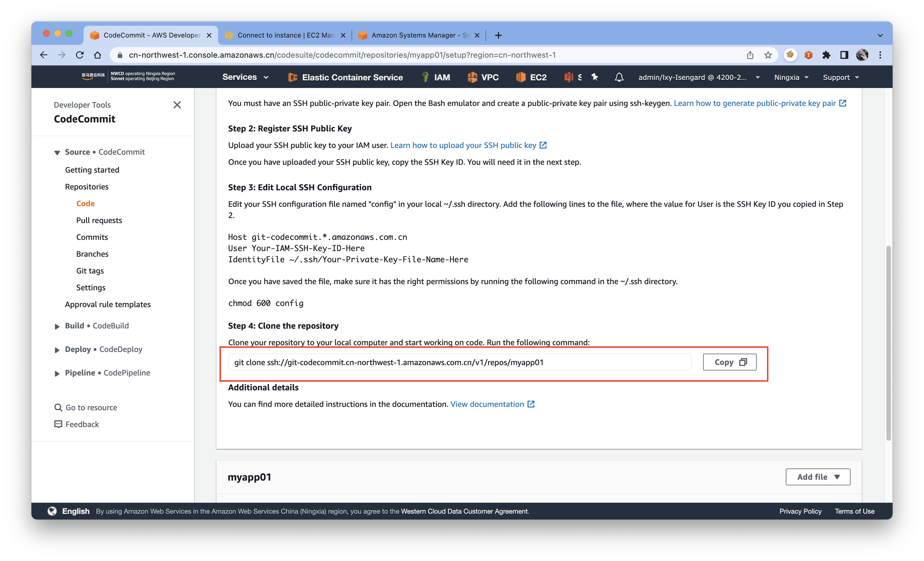Click the globe language icon in the footer
Viewport: 924px width, 561px height.
point(52,511)
